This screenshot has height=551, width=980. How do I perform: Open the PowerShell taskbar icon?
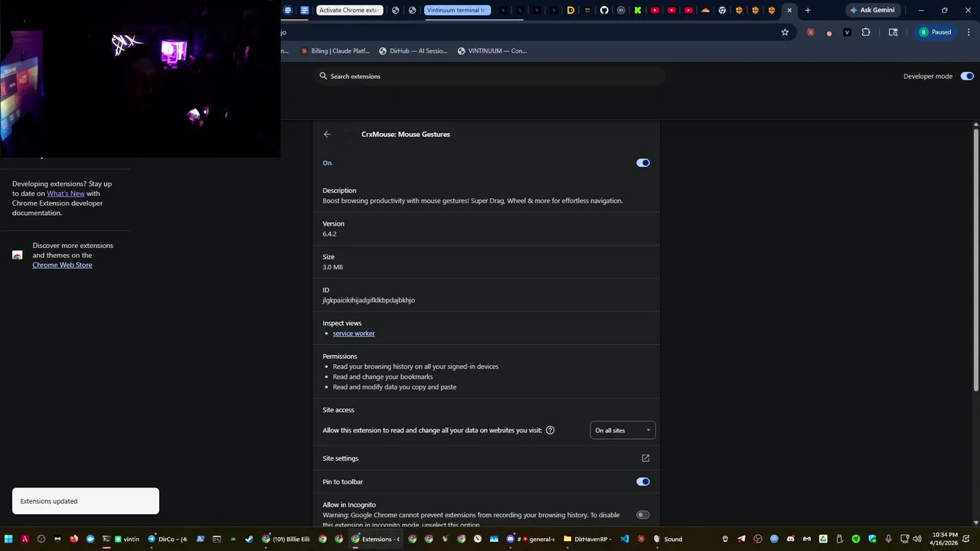coord(201,539)
